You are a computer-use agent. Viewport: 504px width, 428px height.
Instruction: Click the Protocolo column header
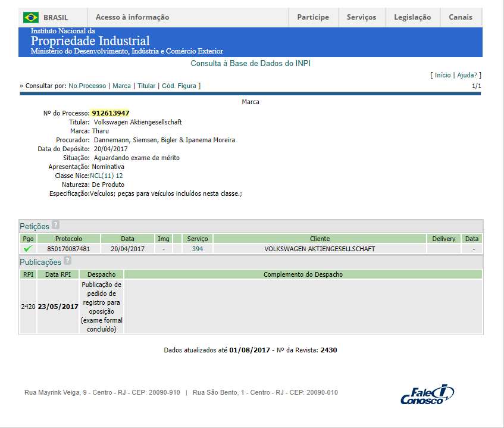point(68,239)
